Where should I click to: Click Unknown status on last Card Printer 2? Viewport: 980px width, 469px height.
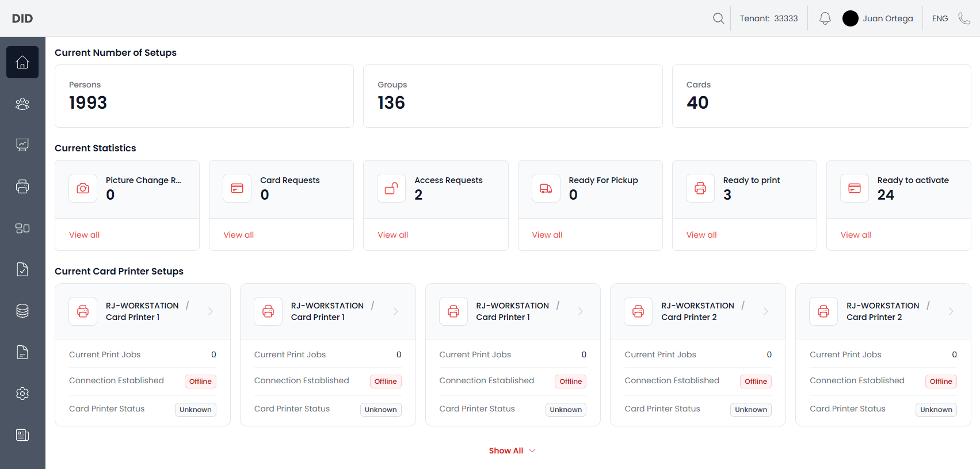[x=936, y=410]
